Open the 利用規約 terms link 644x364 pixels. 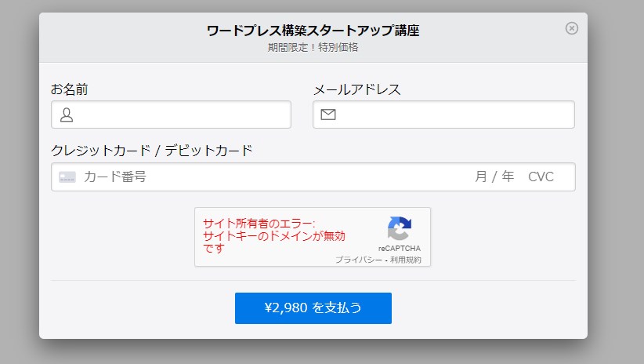pyautogui.click(x=406, y=260)
